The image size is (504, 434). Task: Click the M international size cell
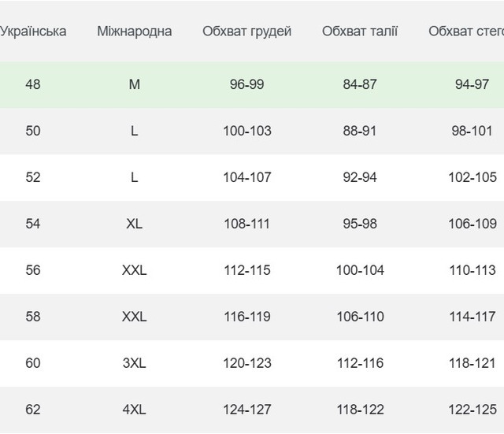tap(135, 84)
